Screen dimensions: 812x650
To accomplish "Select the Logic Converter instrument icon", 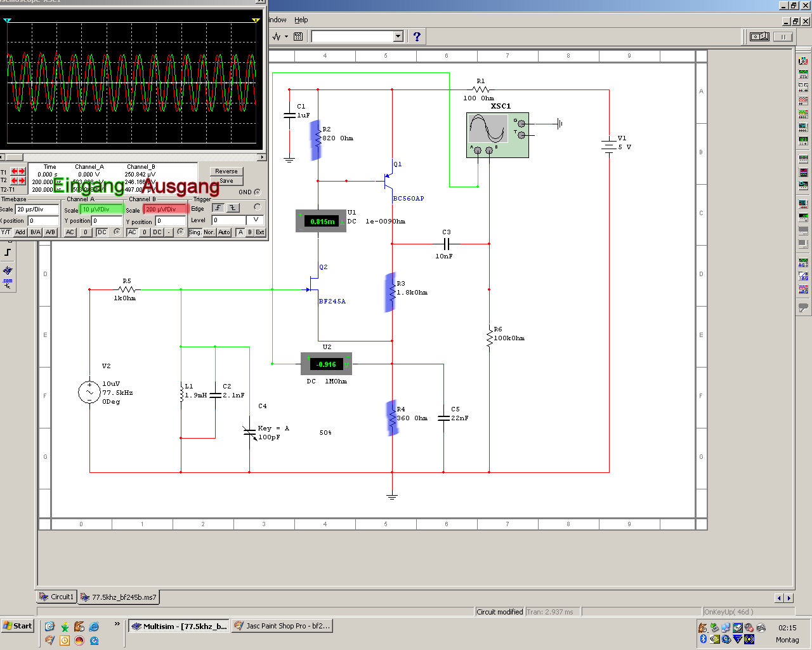I will tap(803, 185).
